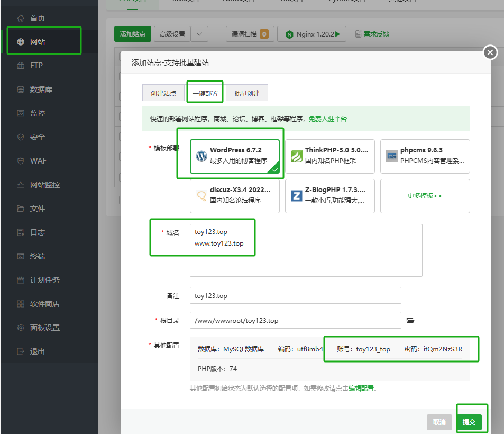Viewport: 504px width, 434px height.
Task: Click the monitor chart icon beside 监控
Action: click(21, 113)
